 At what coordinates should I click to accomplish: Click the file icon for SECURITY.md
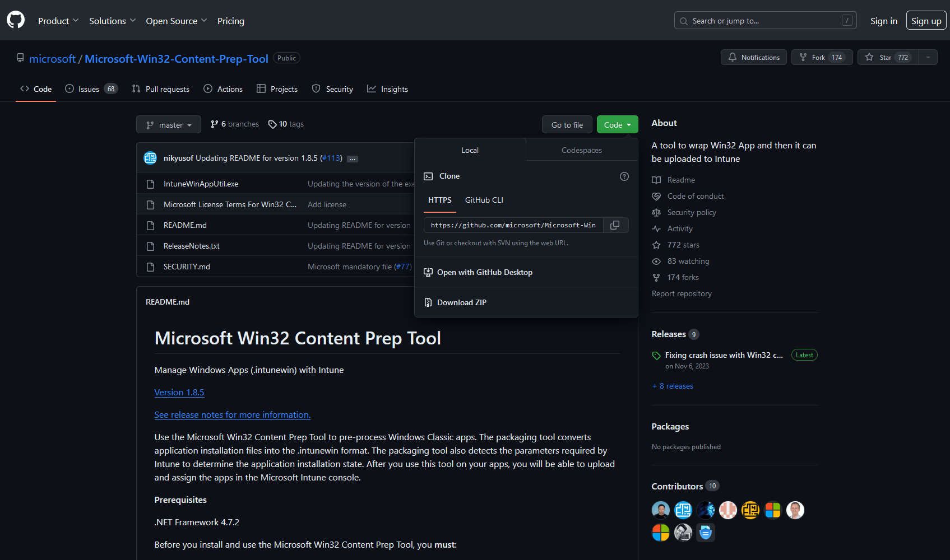pyautogui.click(x=150, y=267)
